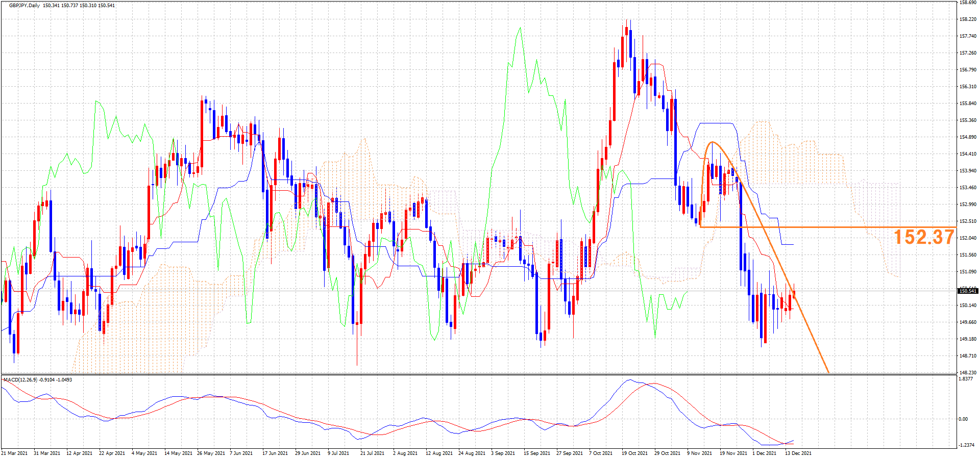Click the 153.940 price axis label

[968, 171]
